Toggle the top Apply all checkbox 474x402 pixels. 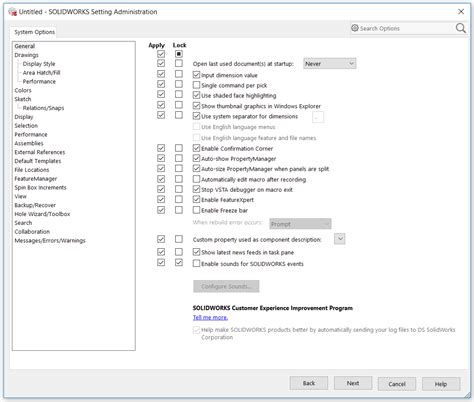point(161,54)
